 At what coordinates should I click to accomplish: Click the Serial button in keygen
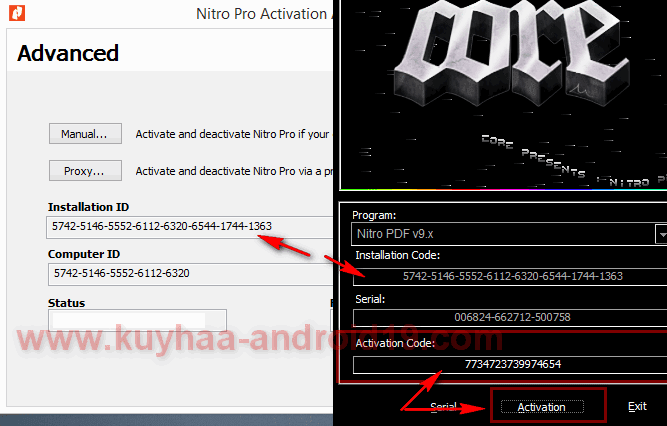(x=443, y=407)
